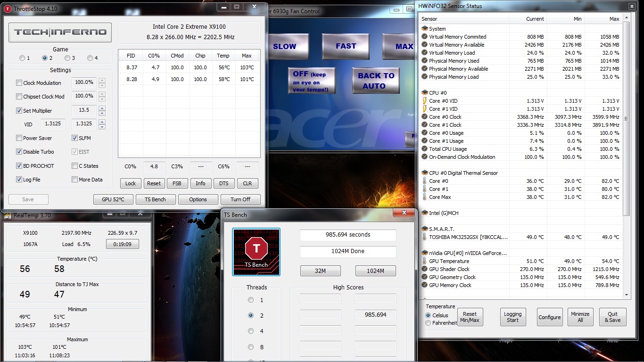Click the Set Multiplier value field 13.5
The image size is (644, 362).
tap(84, 111)
